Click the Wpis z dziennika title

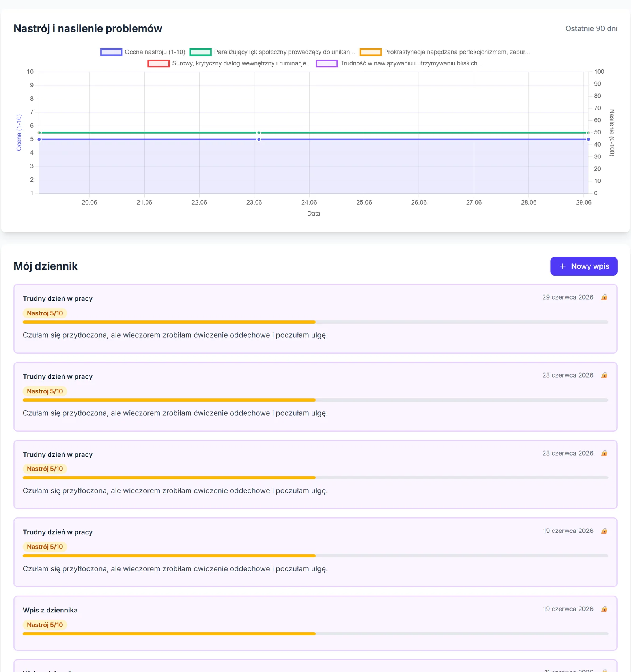50,610
